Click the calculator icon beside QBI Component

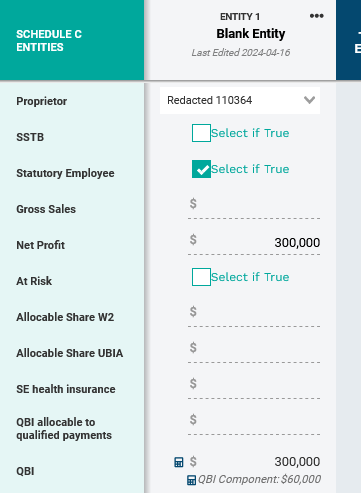click(x=191, y=480)
